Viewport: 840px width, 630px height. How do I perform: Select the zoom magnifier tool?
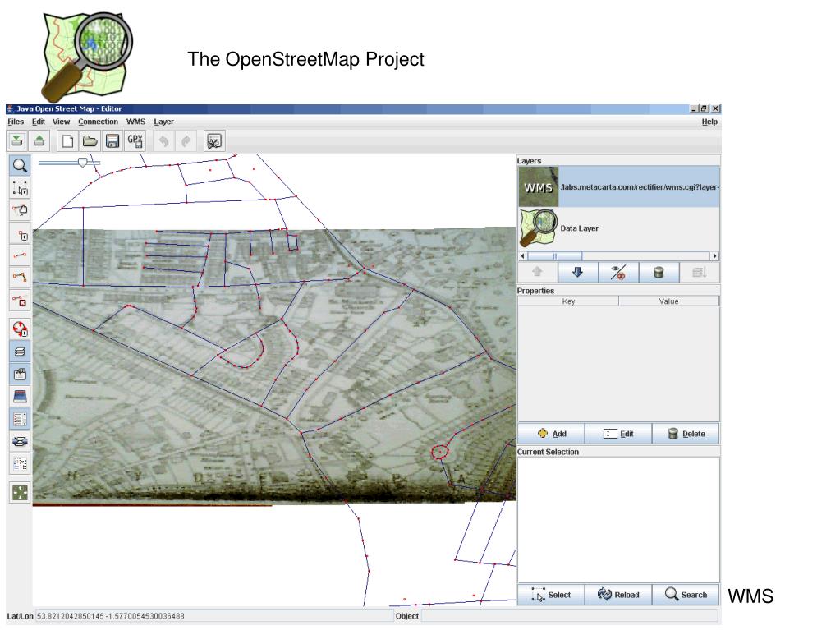20,166
